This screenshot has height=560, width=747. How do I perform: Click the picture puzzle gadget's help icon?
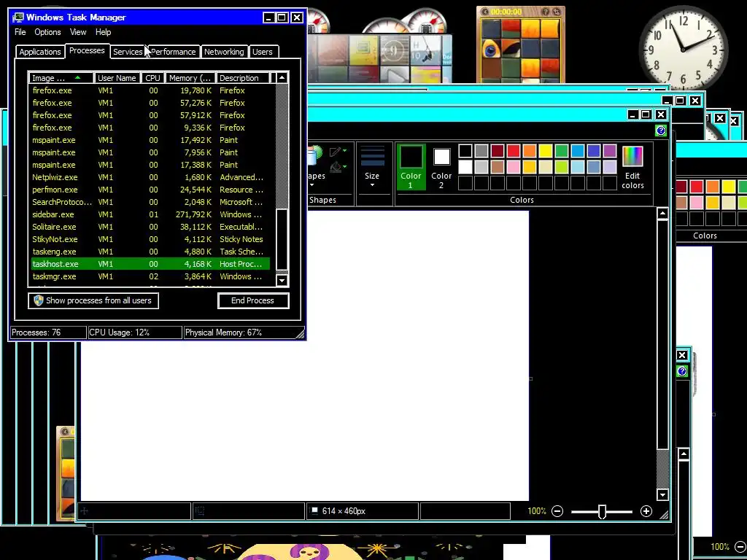[546, 12]
